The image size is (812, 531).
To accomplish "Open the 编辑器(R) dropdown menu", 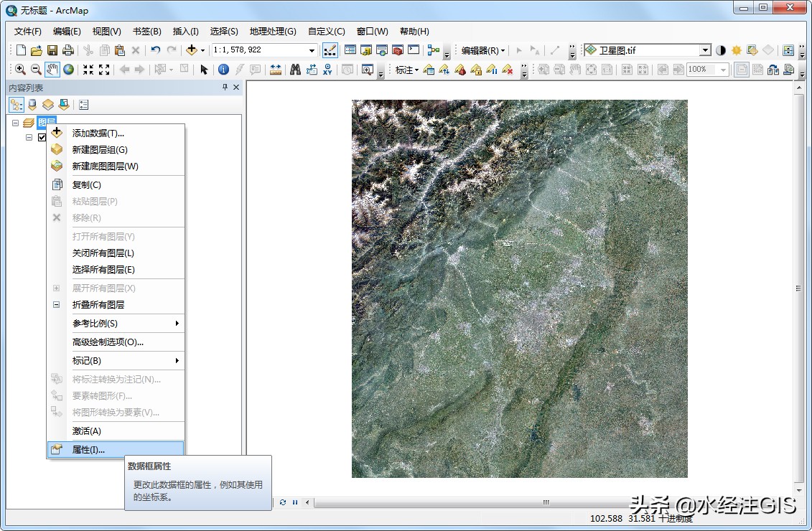I will click(482, 50).
